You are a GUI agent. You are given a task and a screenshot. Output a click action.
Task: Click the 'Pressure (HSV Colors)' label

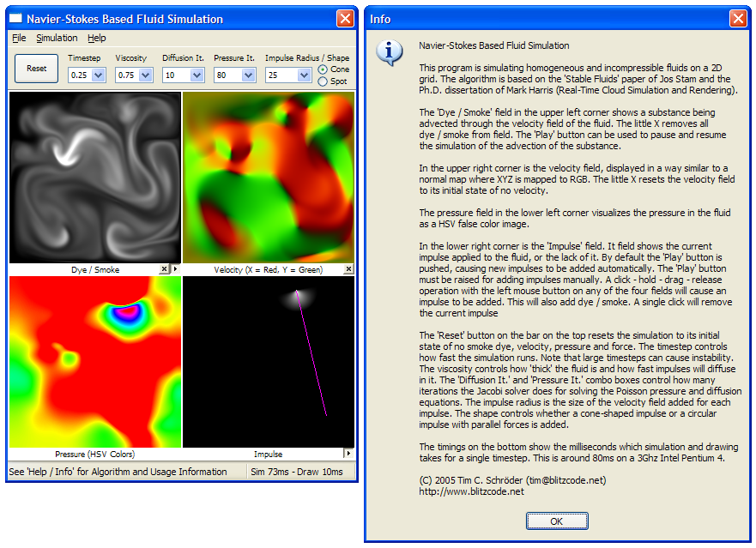95,454
